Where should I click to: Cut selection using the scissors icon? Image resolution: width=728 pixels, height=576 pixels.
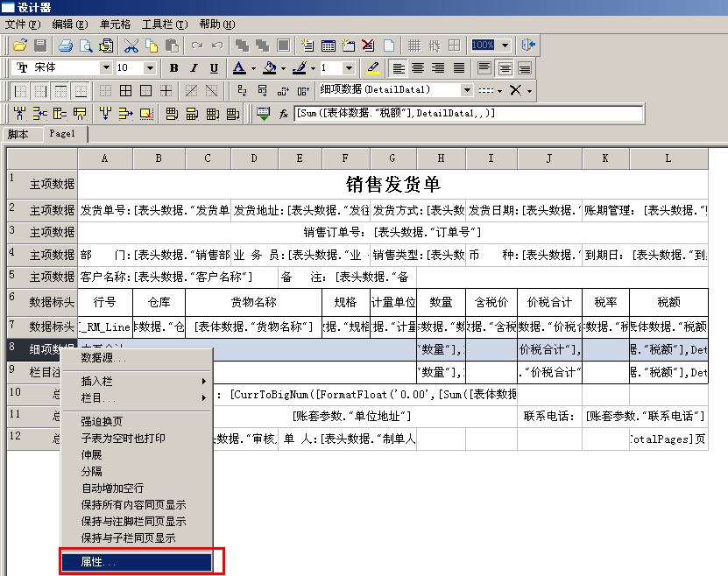[x=131, y=46]
